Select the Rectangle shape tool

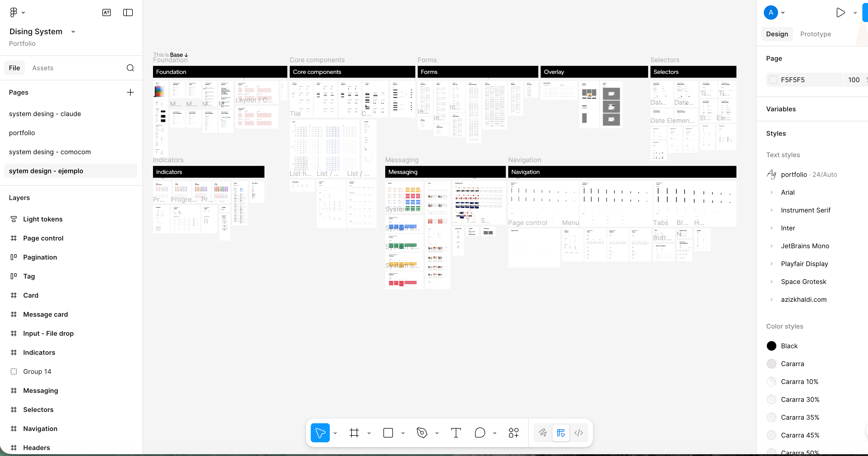click(x=388, y=433)
